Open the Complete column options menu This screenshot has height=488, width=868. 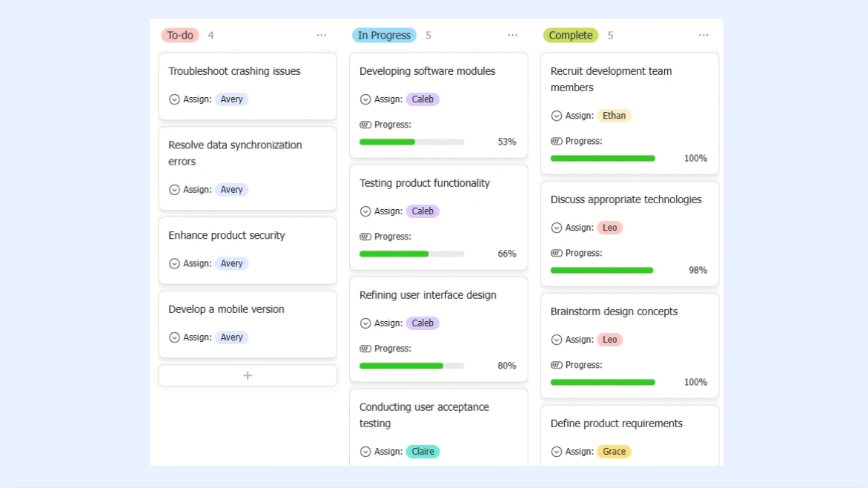(703, 36)
